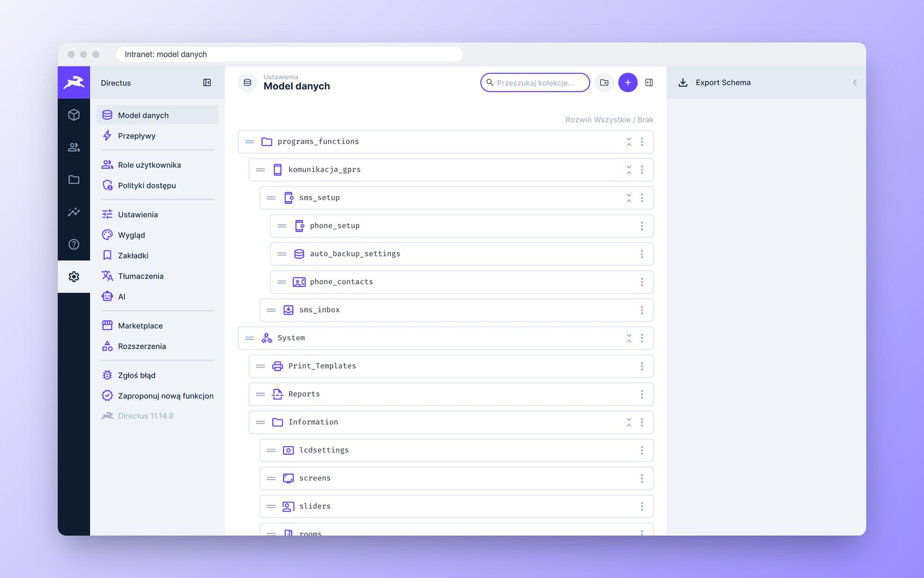The height and width of the screenshot is (578, 924).
Task: Click the Brak collapse-all link
Action: (x=645, y=120)
